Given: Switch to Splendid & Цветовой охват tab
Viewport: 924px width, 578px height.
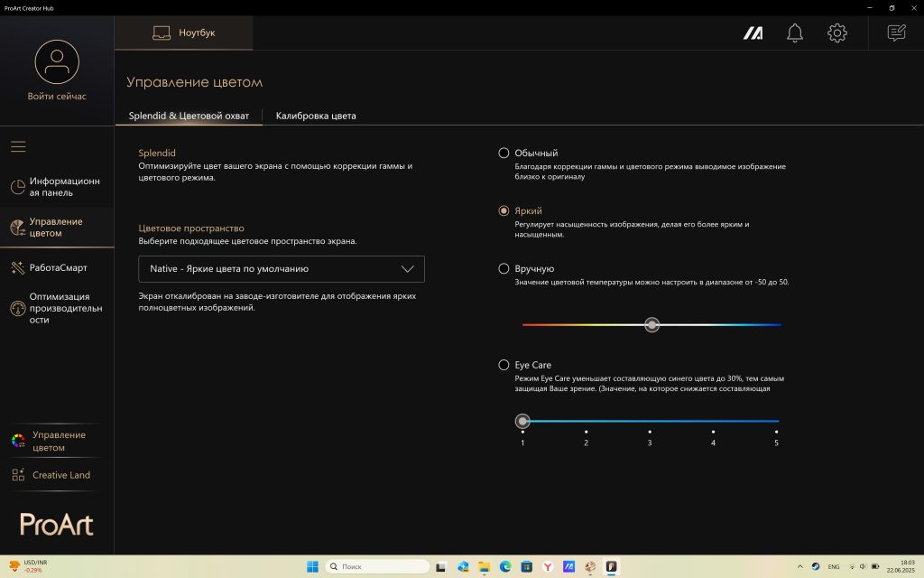Looking at the screenshot, I should point(189,116).
